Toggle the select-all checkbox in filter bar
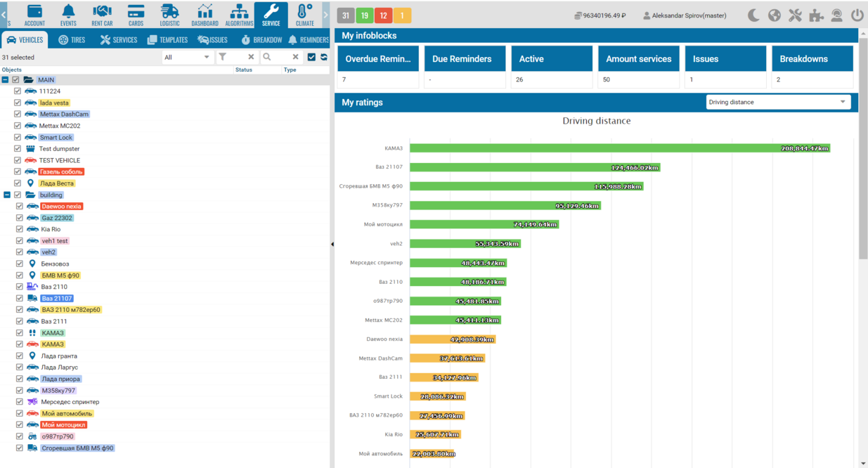The image size is (868, 468). pos(311,57)
